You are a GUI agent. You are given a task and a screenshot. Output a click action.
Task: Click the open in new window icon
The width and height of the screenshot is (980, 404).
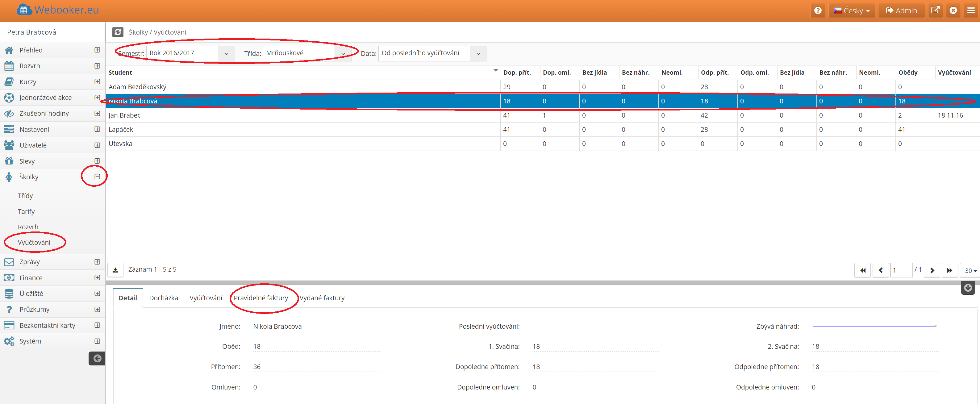coord(935,11)
